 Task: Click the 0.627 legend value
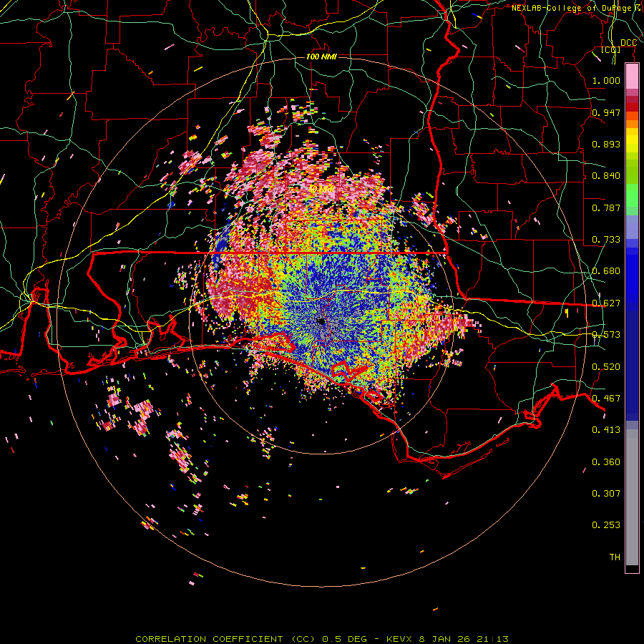tap(606, 303)
